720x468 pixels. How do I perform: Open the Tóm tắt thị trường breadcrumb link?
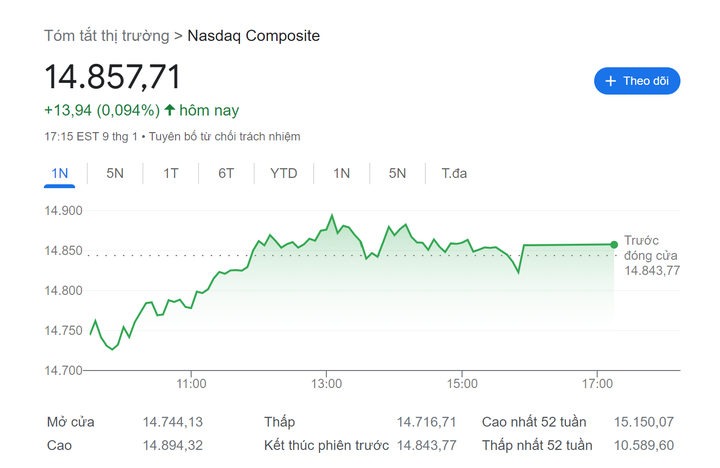pos(106,36)
